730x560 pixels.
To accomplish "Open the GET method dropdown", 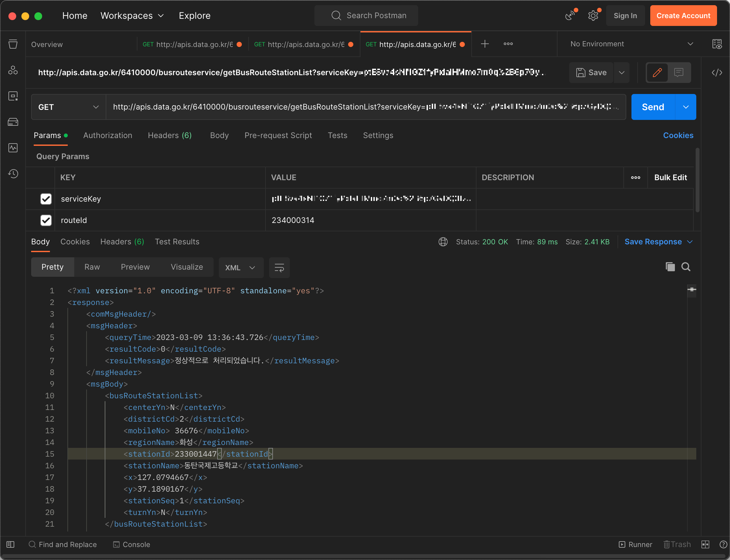I will [68, 107].
